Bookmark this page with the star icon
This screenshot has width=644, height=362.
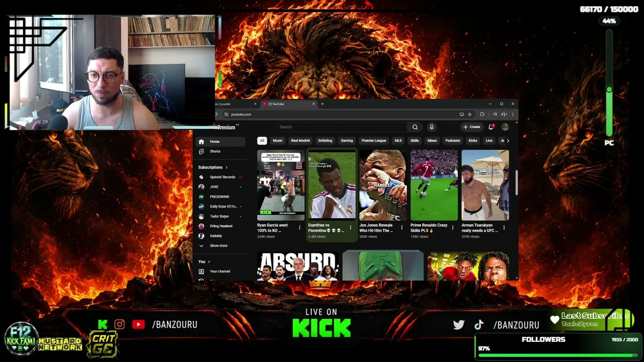(x=469, y=114)
